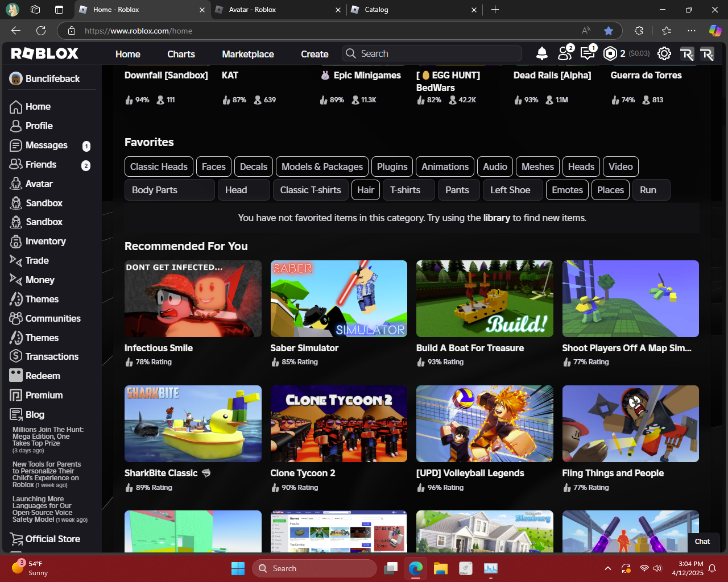Open the Windows Start menu
Screen dimensions: 728x582
tap(238, 568)
